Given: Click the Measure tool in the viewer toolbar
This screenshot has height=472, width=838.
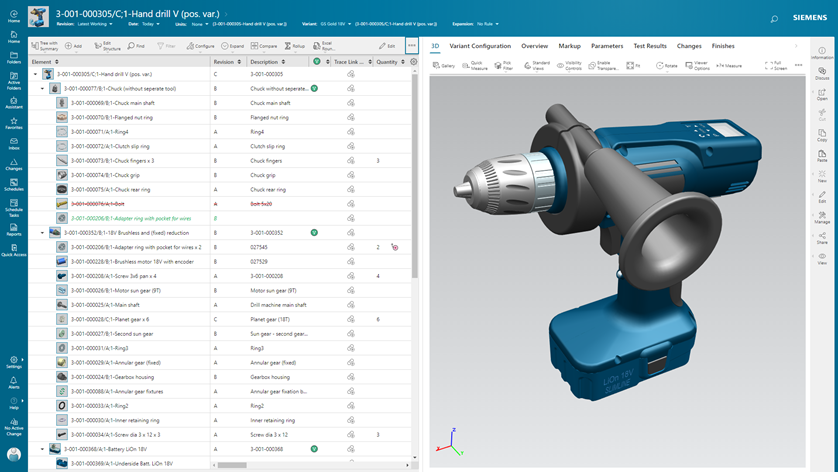Looking at the screenshot, I should (729, 65).
